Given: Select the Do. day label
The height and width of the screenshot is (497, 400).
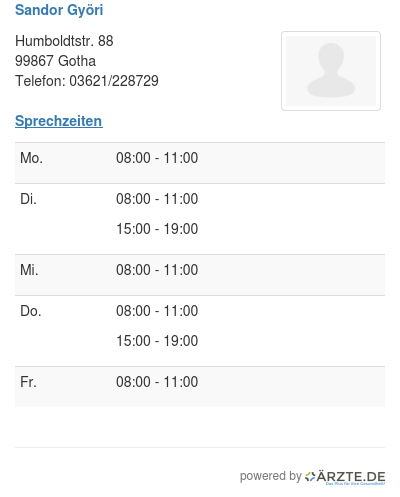Looking at the screenshot, I should [x=31, y=311].
